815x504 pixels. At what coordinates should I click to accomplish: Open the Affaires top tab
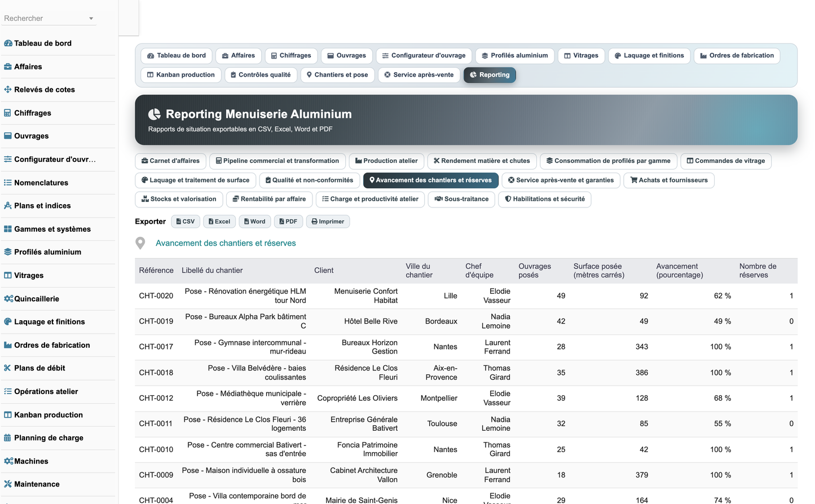click(239, 56)
